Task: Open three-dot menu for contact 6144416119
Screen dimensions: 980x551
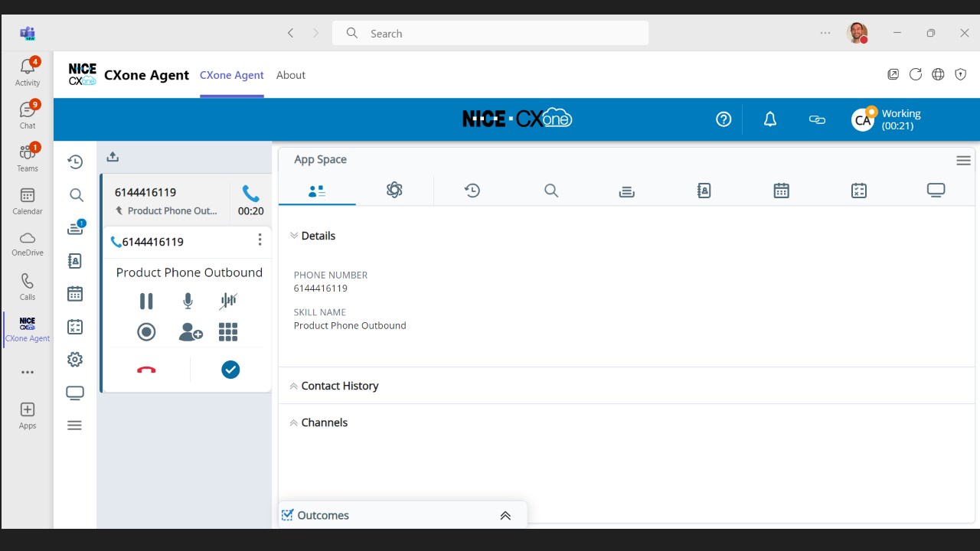Action: click(260, 240)
